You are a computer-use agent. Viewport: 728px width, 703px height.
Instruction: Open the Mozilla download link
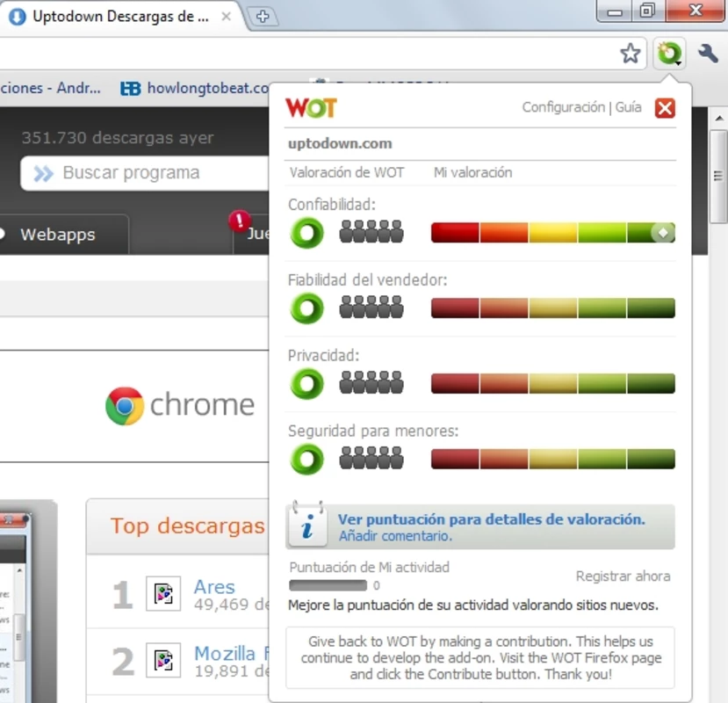click(x=231, y=654)
